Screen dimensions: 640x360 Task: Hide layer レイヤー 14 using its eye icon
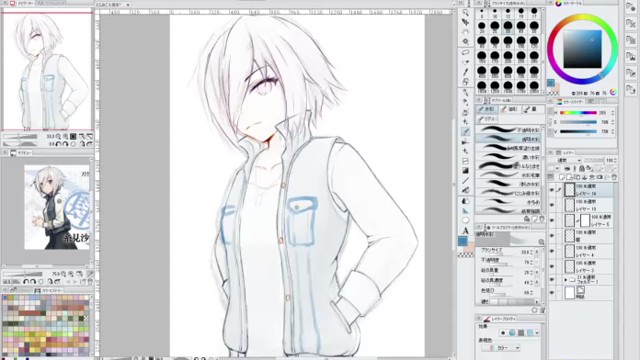pyautogui.click(x=552, y=190)
